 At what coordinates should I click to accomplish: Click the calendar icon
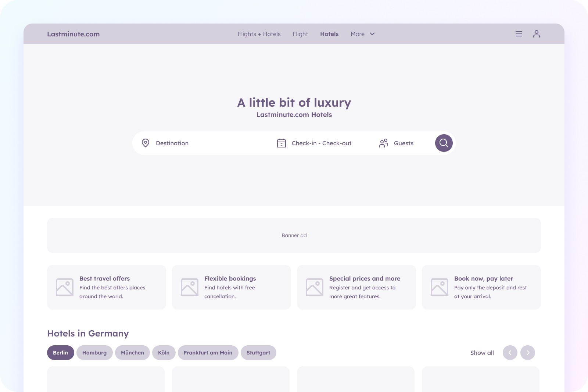pos(282,143)
